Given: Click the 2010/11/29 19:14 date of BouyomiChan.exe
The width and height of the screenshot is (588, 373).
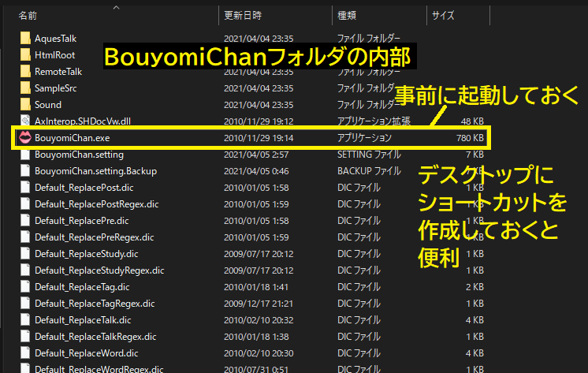Looking at the screenshot, I should (x=259, y=138).
